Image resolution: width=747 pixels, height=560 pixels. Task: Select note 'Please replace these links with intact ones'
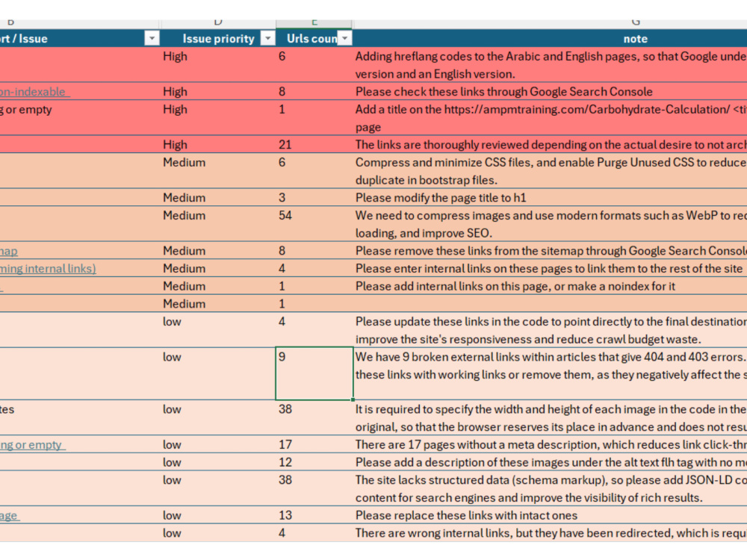(551, 516)
